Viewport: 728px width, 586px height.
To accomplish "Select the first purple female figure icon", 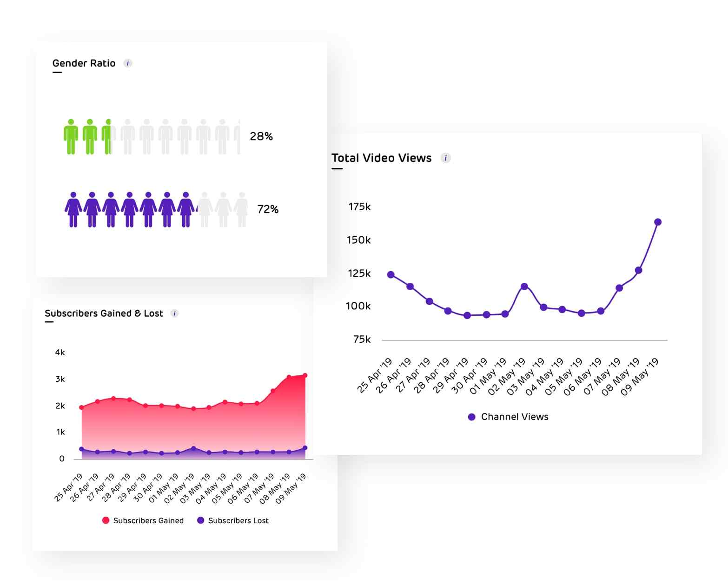I will tap(73, 210).
